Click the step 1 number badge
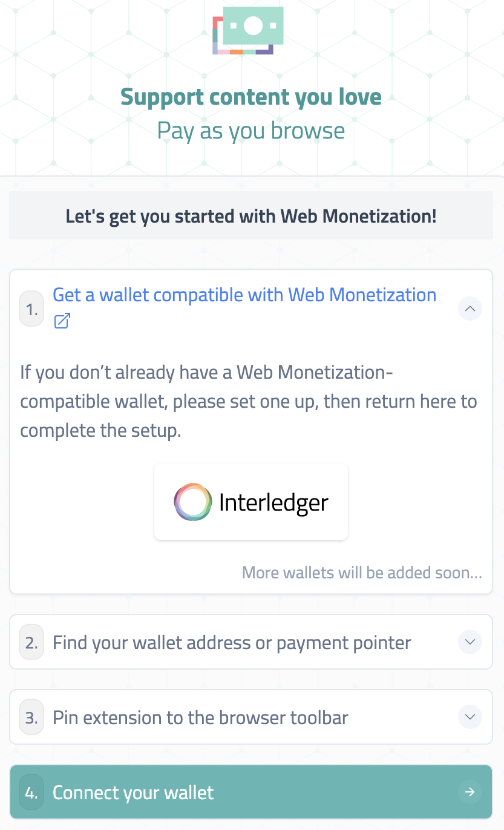Image resolution: width=504 pixels, height=830 pixels. click(31, 309)
